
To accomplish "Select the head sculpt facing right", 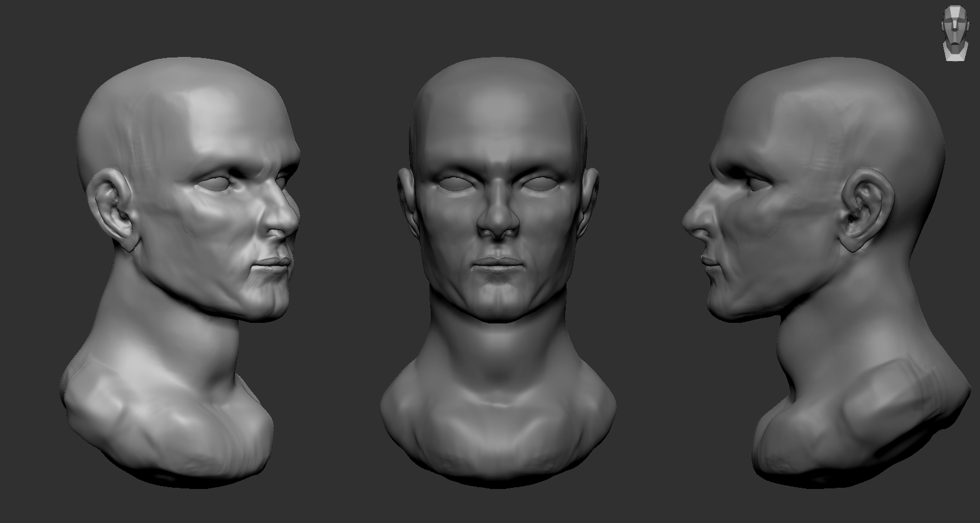I will (x=180, y=272).
